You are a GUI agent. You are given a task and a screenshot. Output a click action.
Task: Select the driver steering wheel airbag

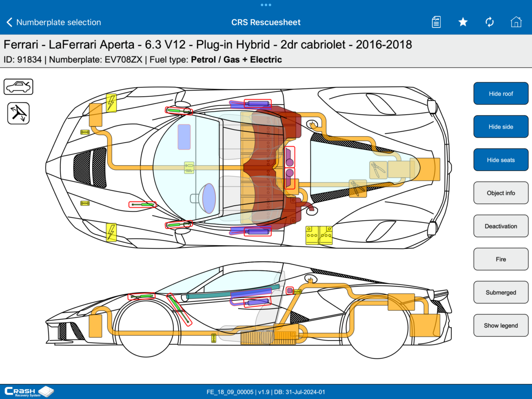tap(209, 198)
